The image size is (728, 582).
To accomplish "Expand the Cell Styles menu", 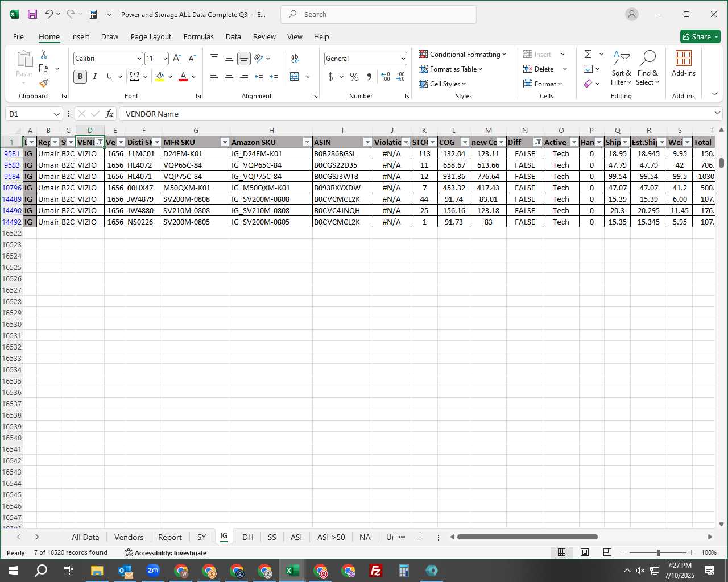I will coord(442,84).
